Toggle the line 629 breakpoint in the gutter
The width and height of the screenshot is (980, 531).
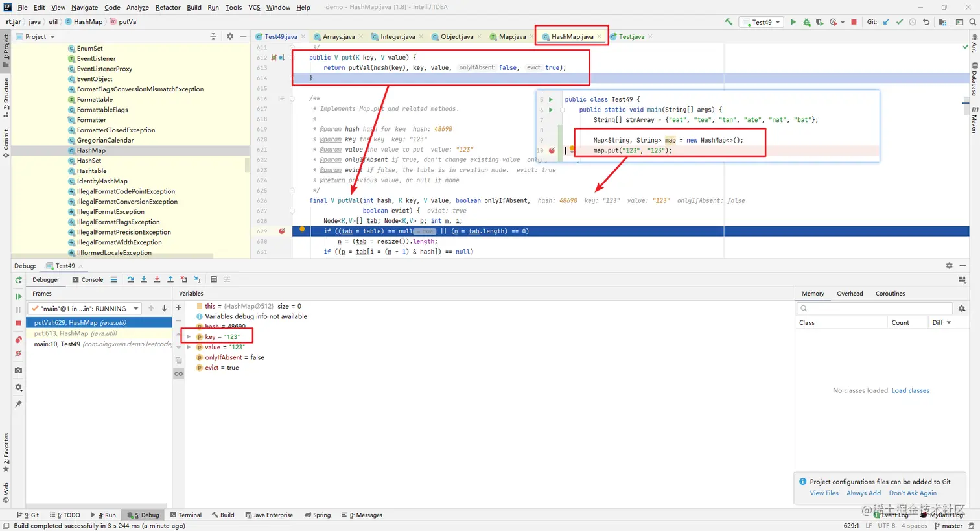(x=281, y=231)
